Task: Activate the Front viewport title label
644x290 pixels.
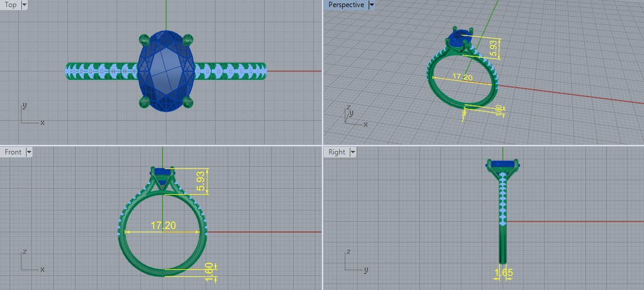Action: tap(13, 152)
